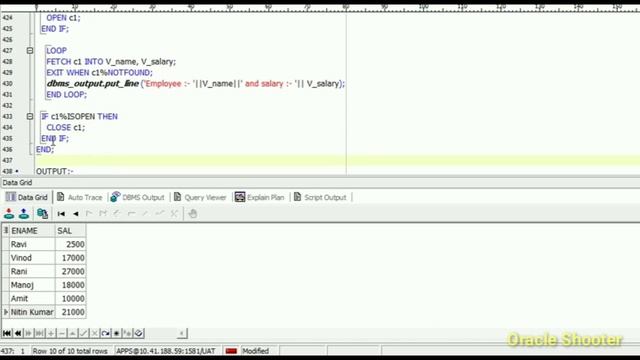Click line number 430 in the gutter
Viewport: 640px width, 360px height.
pyautogui.click(x=7, y=84)
